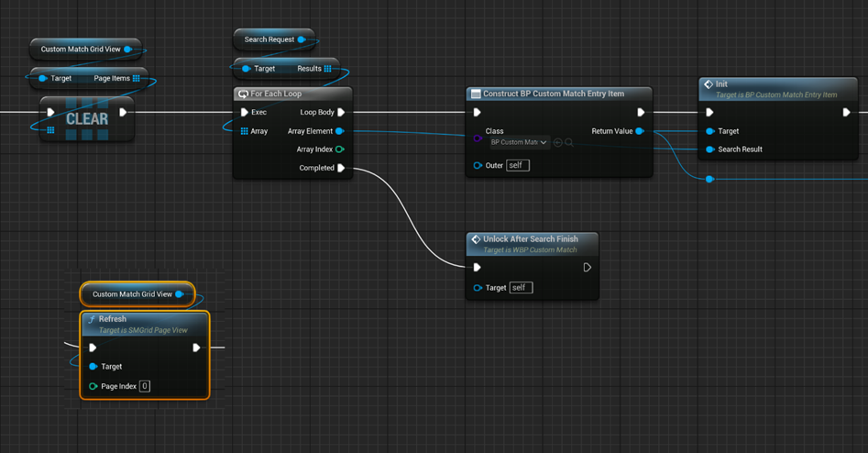Viewport: 868px width, 453px height.
Task: Click the Target self field on Unlock node
Action: click(x=521, y=288)
